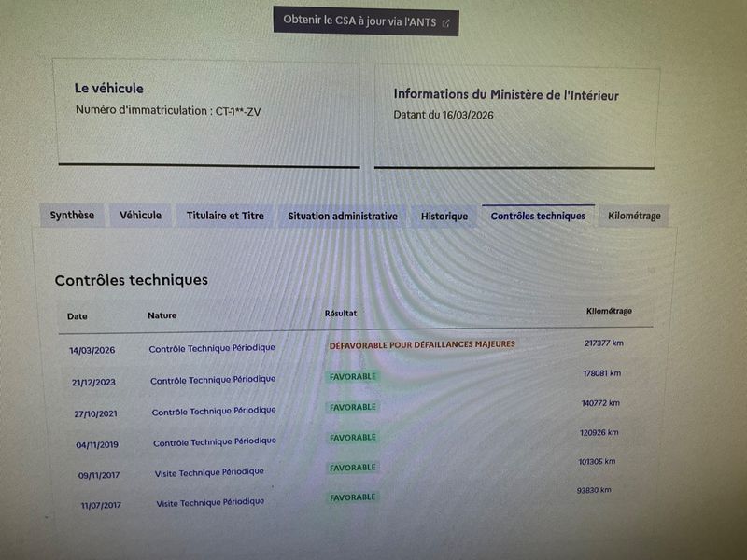Click the Nature column header
Viewport: 747px width, 560px height.
point(162,315)
